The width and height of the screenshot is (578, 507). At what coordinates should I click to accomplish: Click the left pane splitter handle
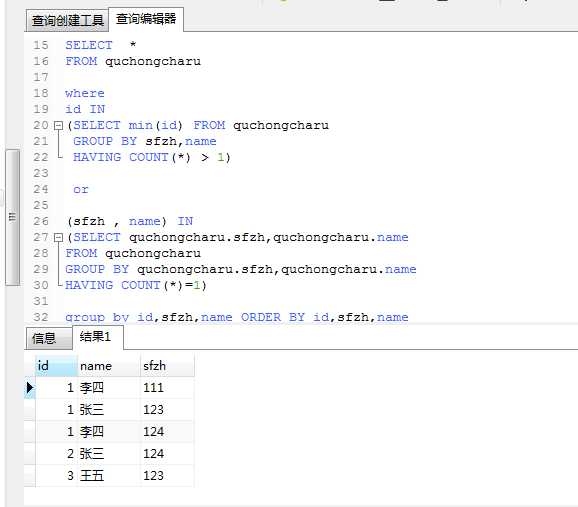pos(13,217)
